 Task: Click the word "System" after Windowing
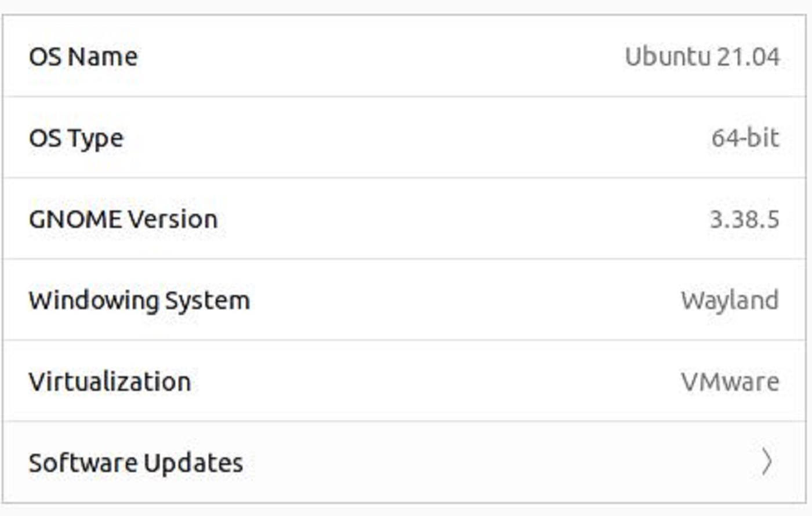pos(207,301)
